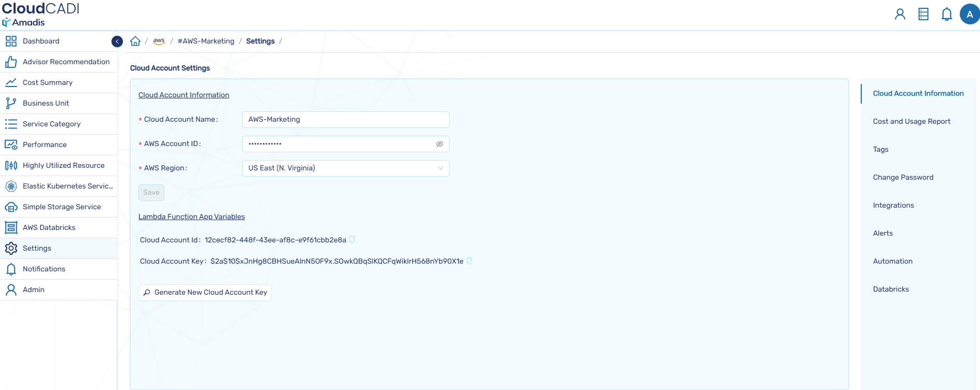980x390 pixels.
Task: Collapse the sidebar with arrow button
Action: pos(117,41)
